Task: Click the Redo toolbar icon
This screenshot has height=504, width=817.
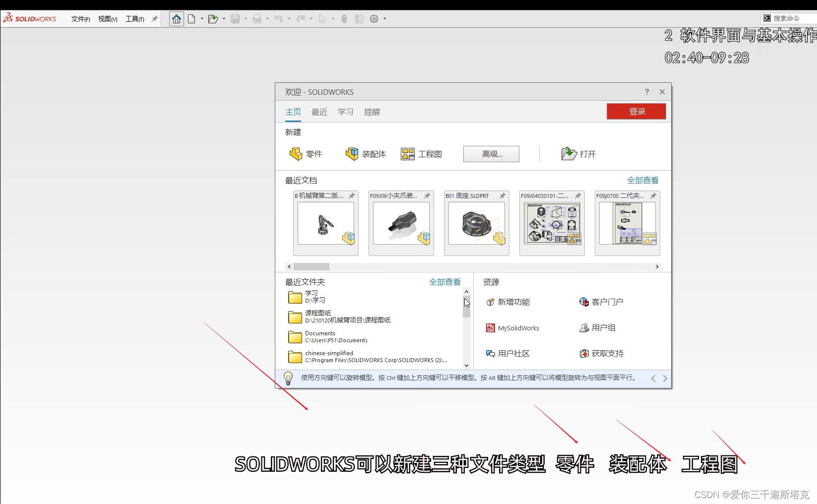Action: tap(301, 19)
